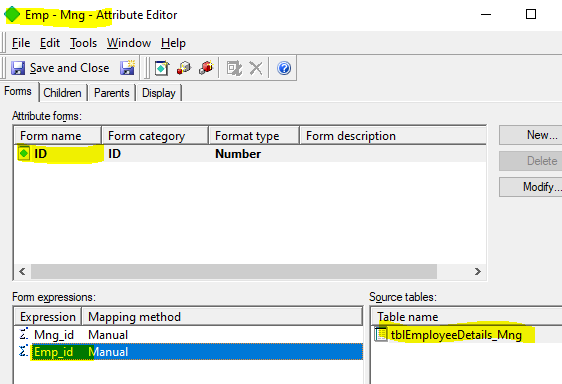Click the gray X delete toolbar icon
Image resolution: width=562 pixels, height=384 pixels.
tap(256, 68)
